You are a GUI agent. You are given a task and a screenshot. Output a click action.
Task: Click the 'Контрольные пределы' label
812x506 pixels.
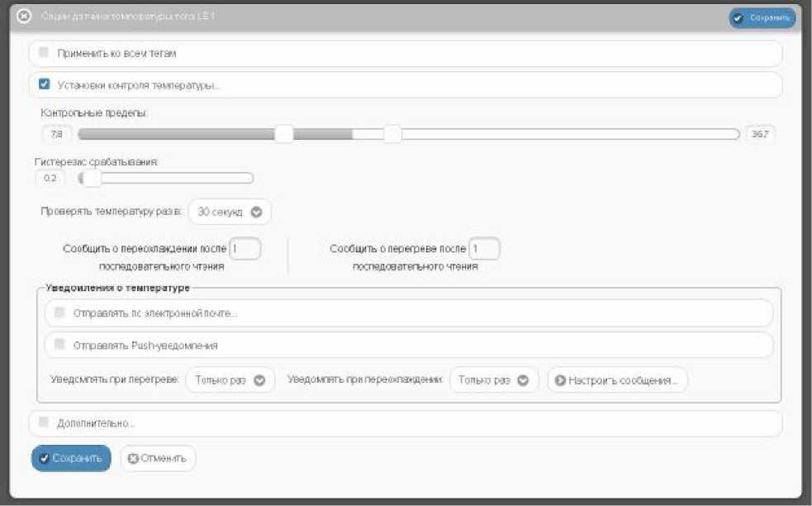93,113
